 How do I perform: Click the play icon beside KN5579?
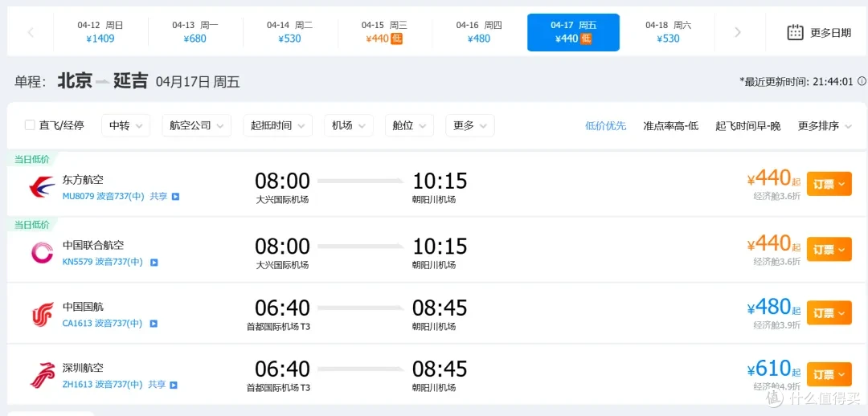point(154,263)
